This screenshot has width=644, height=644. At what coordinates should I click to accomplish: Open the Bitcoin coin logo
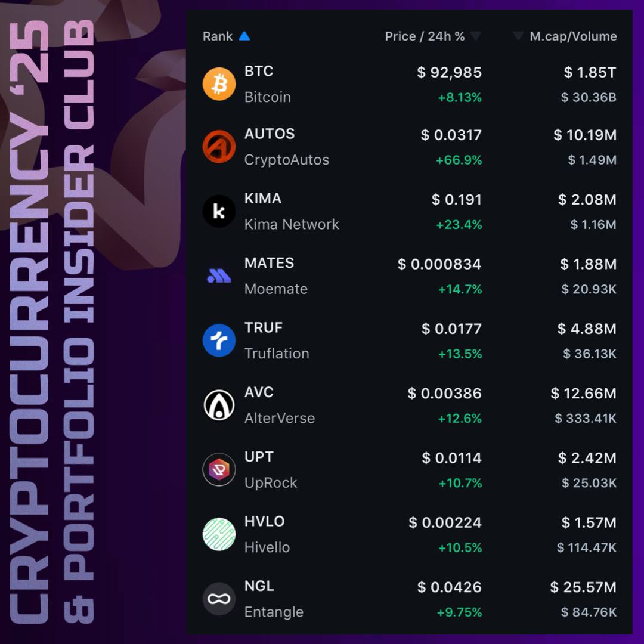[219, 84]
